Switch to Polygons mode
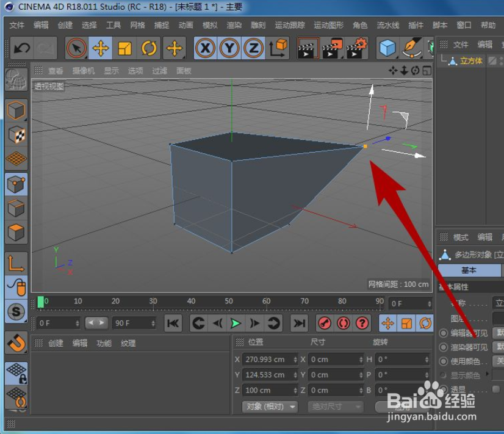 tap(16, 232)
